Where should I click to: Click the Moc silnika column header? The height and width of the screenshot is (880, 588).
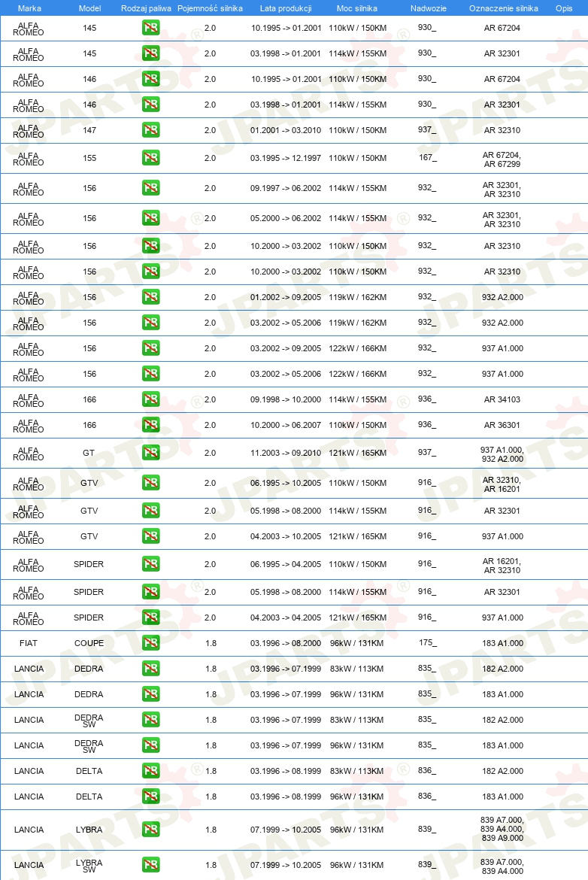(357, 8)
